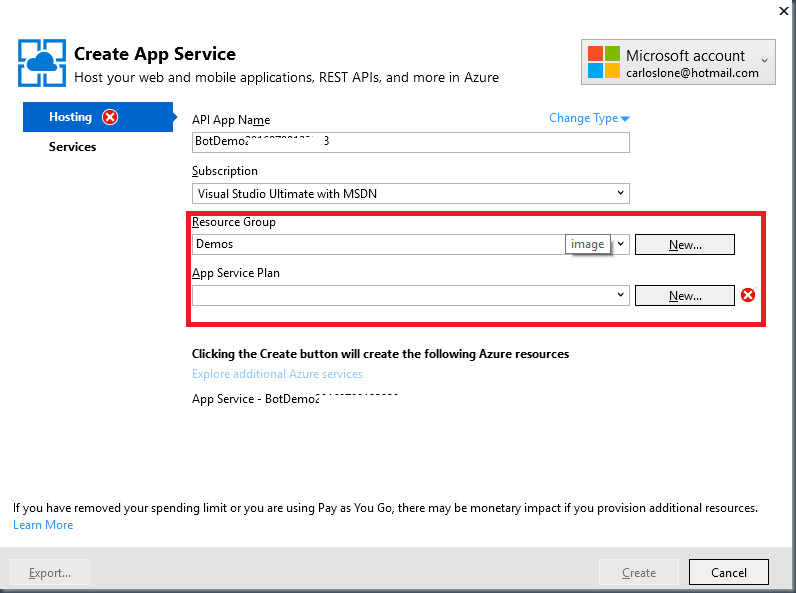
Task: Click the API App Name label
Action: tap(231, 120)
